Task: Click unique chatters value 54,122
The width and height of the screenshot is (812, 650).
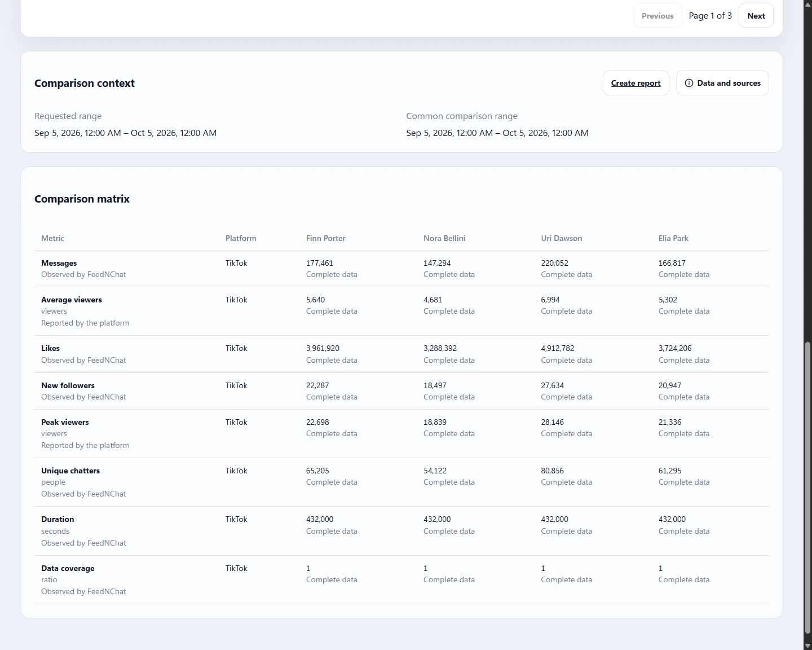Action: (x=435, y=471)
